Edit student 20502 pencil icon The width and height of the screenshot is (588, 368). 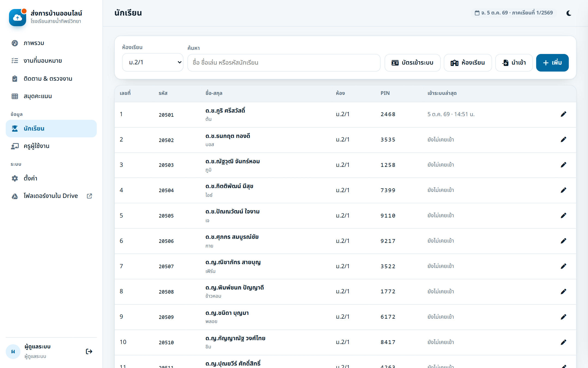(x=563, y=140)
